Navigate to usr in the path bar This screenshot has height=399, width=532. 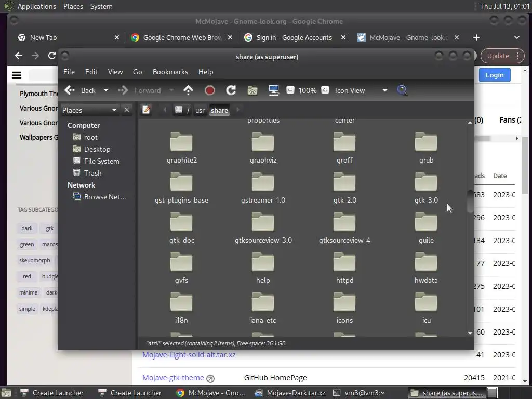click(200, 110)
